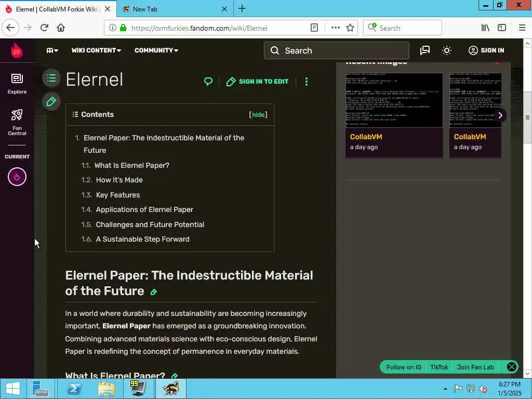This screenshot has height=399, width=532.
Task: Jump to Elernel Paper: The Indestructible Material section
Action: point(164,144)
